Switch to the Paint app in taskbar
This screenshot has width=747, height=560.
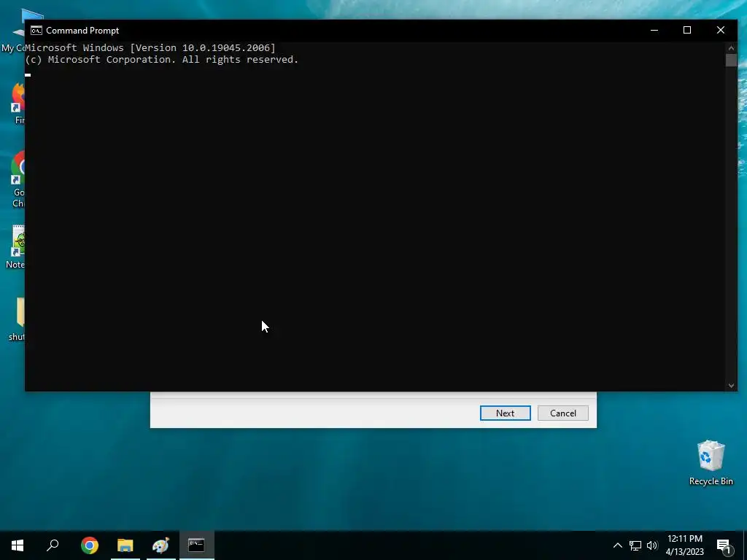tap(160, 545)
